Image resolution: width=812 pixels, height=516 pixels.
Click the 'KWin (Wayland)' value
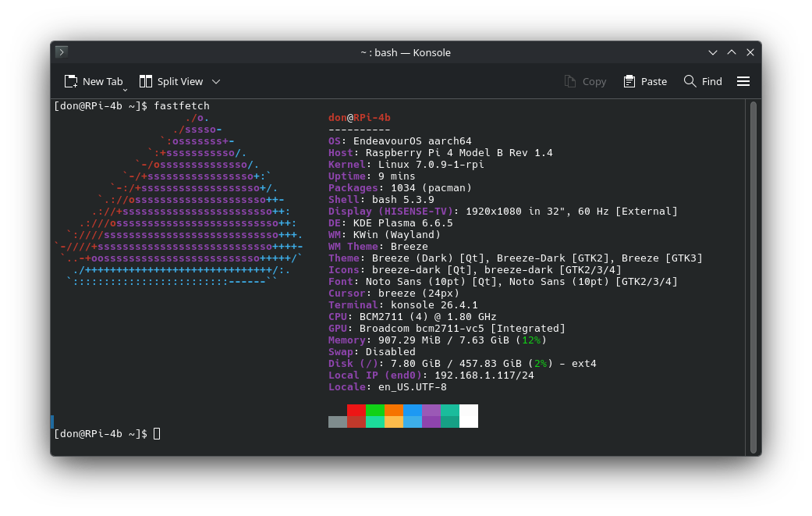coord(397,235)
